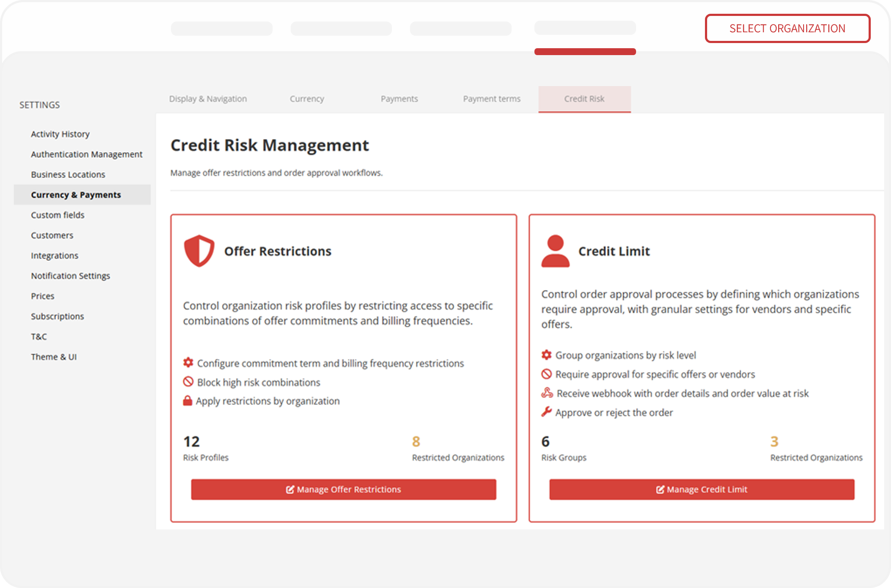
Task: Click the wrench icon beside approve or reject order
Action: [x=546, y=412]
